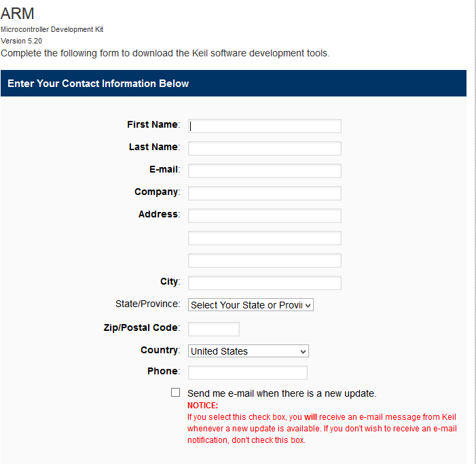Image resolution: width=476 pixels, height=464 pixels.
Task: Click the first Address line field
Action: (x=264, y=216)
